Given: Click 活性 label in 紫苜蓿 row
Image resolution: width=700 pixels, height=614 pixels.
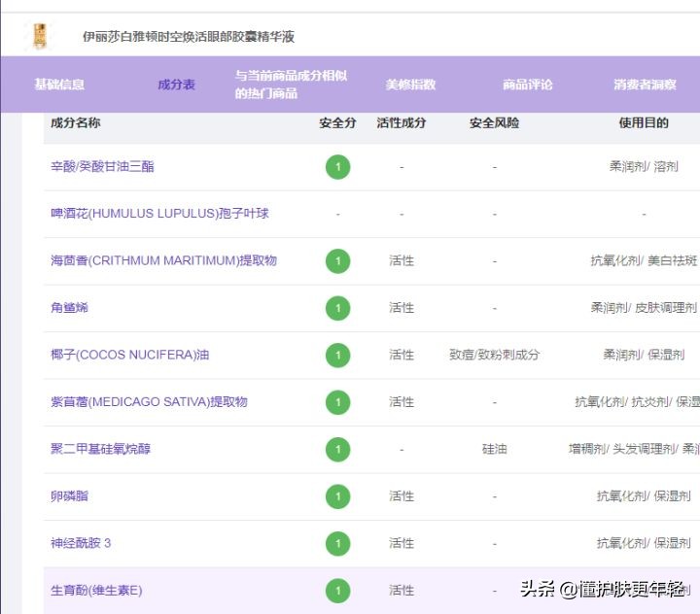Looking at the screenshot, I should (402, 402).
